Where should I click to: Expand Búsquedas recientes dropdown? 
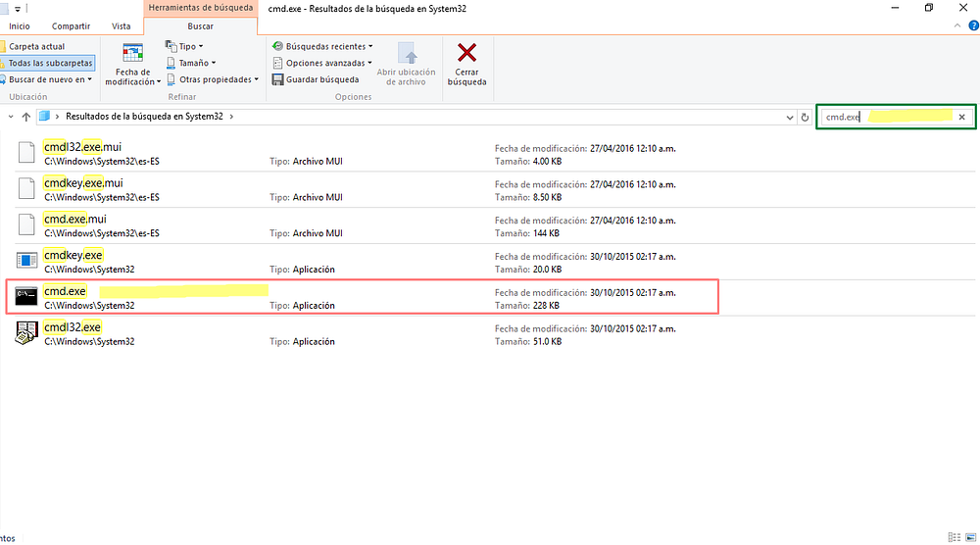click(370, 46)
